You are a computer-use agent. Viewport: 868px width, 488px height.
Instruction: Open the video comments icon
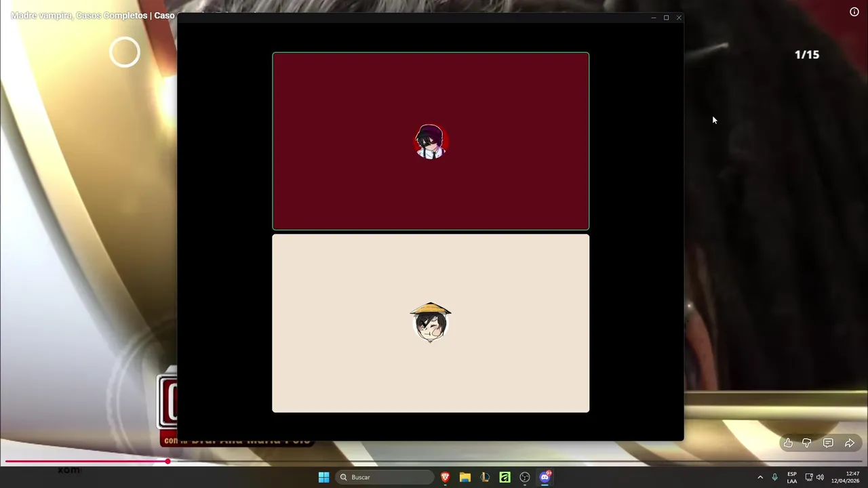(x=828, y=443)
